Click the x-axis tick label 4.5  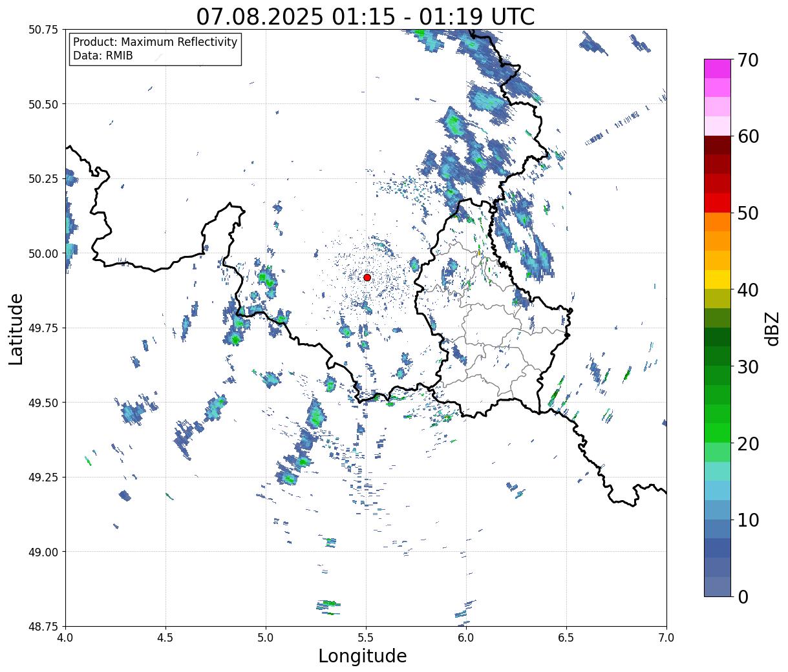pyautogui.click(x=165, y=638)
